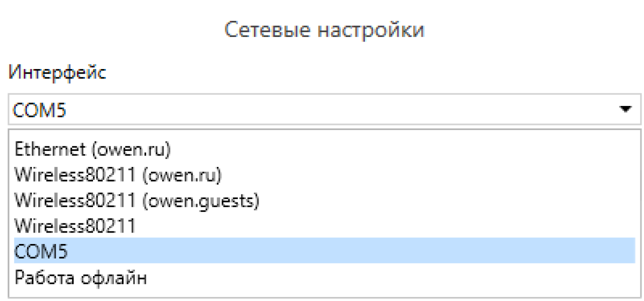Switch interface to Ethernet owen.ru
Image resolution: width=644 pixels, height=301 pixels.
coord(93,149)
